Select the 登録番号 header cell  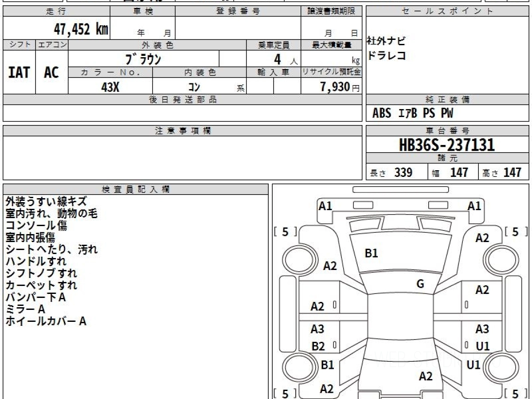tap(238, 12)
